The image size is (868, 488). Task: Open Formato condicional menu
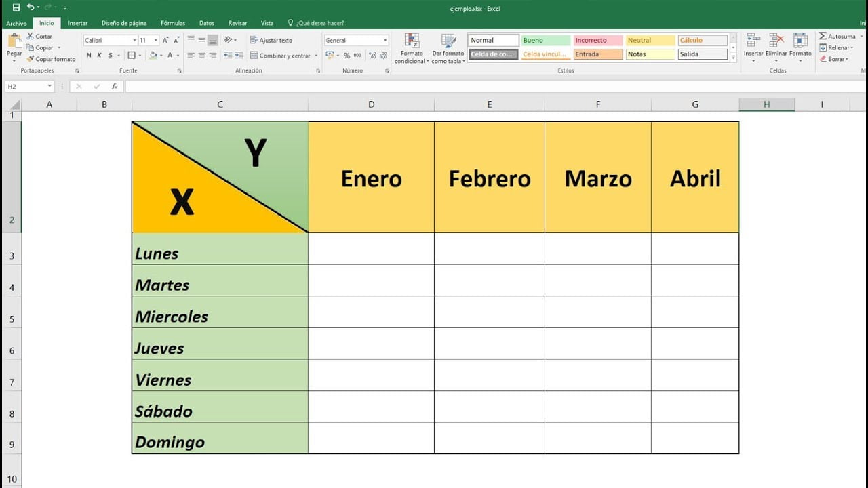pyautogui.click(x=412, y=49)
